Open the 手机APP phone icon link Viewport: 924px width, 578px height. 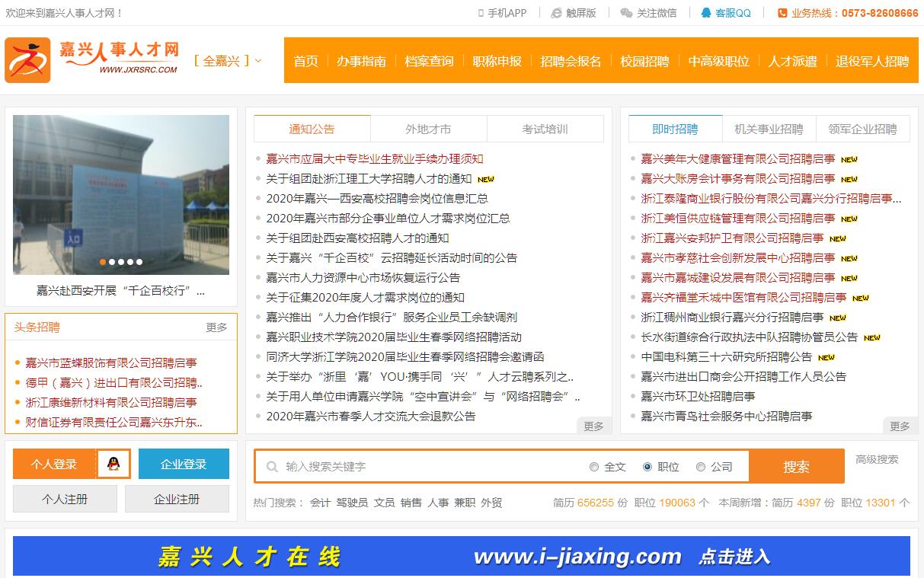[481, 13]
